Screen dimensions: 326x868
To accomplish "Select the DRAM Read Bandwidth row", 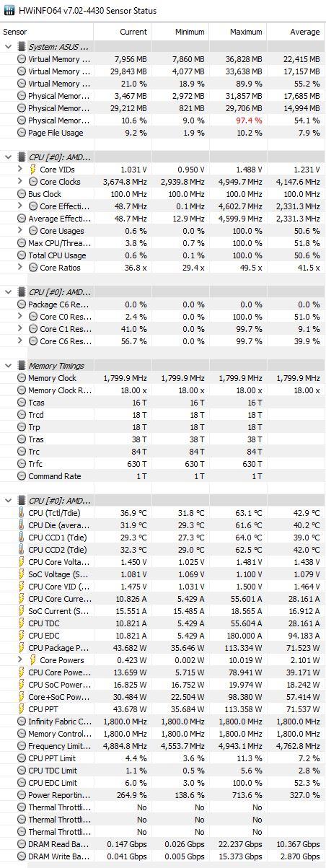I will (x=163, y=844).
